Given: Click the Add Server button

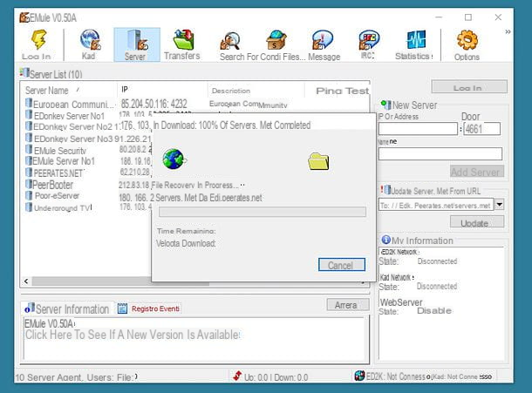Looking at the screenshot, I should [477, 172].
